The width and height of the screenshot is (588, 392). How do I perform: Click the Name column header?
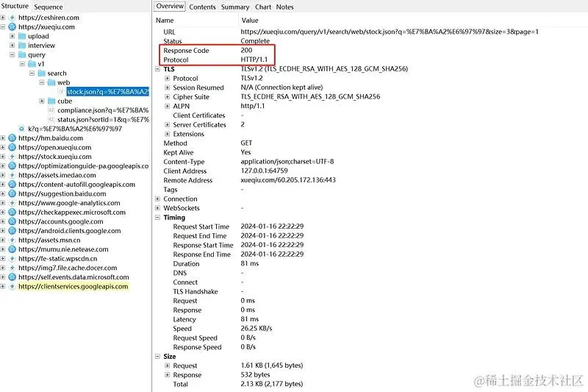click(165, 21)
